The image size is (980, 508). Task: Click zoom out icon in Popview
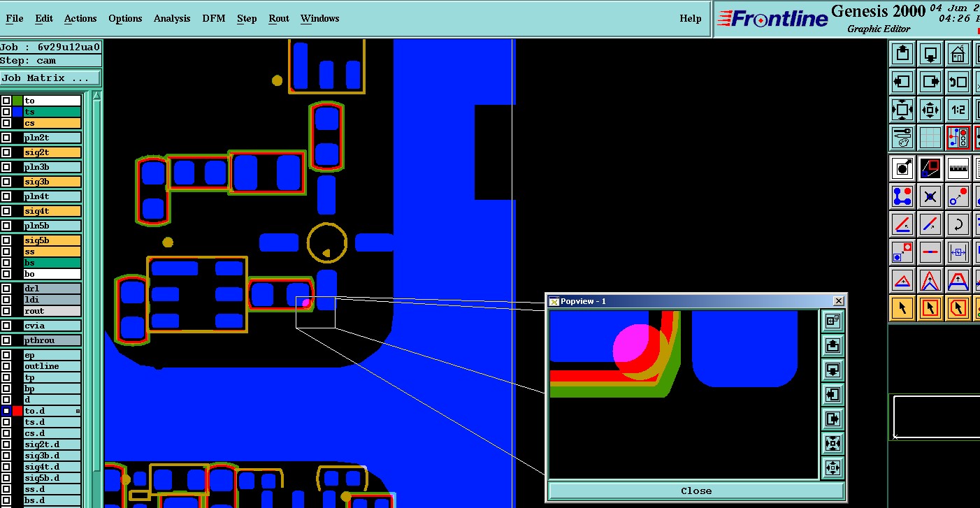click(x=832, y=468)
